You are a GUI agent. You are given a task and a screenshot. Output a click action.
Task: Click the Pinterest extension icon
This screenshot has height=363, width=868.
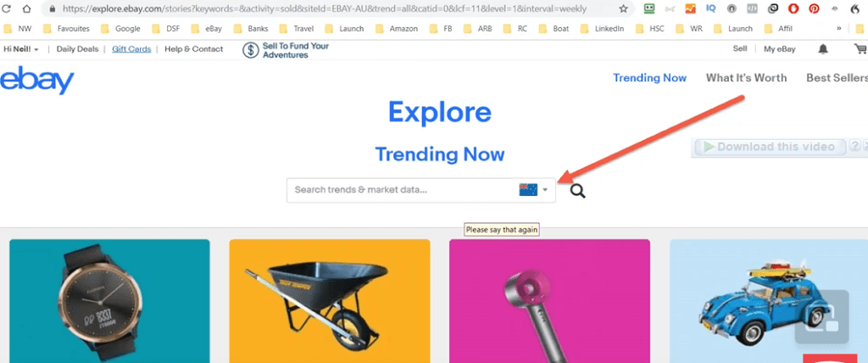coord(814,8)
